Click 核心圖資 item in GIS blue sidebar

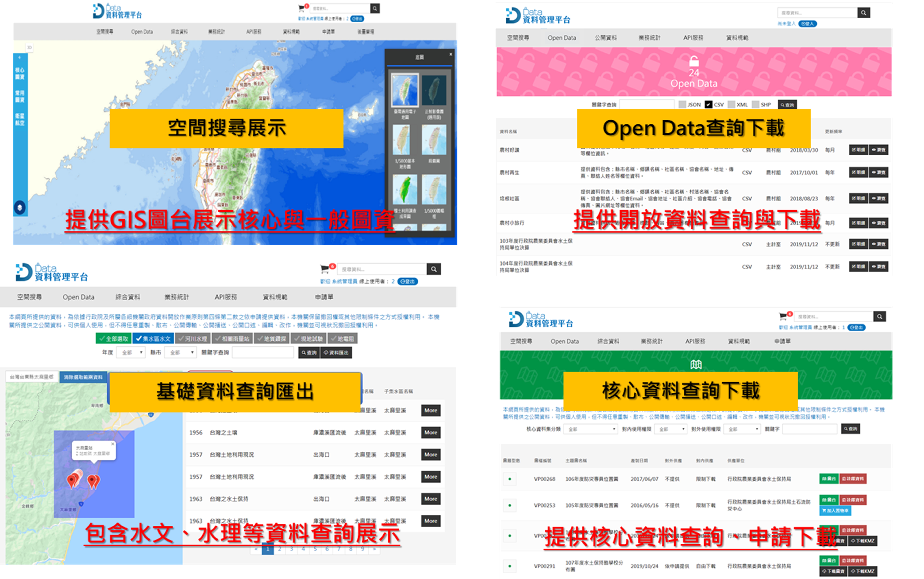(x=20, y=73)
